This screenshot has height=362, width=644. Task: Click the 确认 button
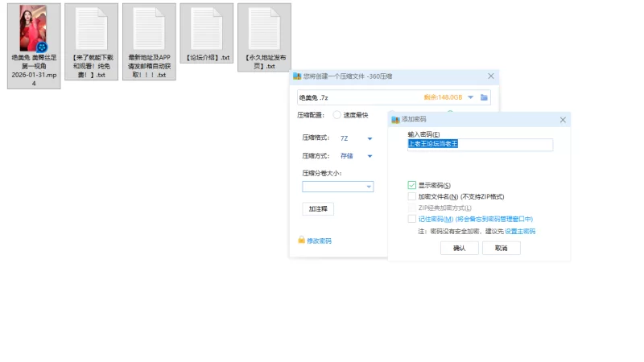[459, 248]
